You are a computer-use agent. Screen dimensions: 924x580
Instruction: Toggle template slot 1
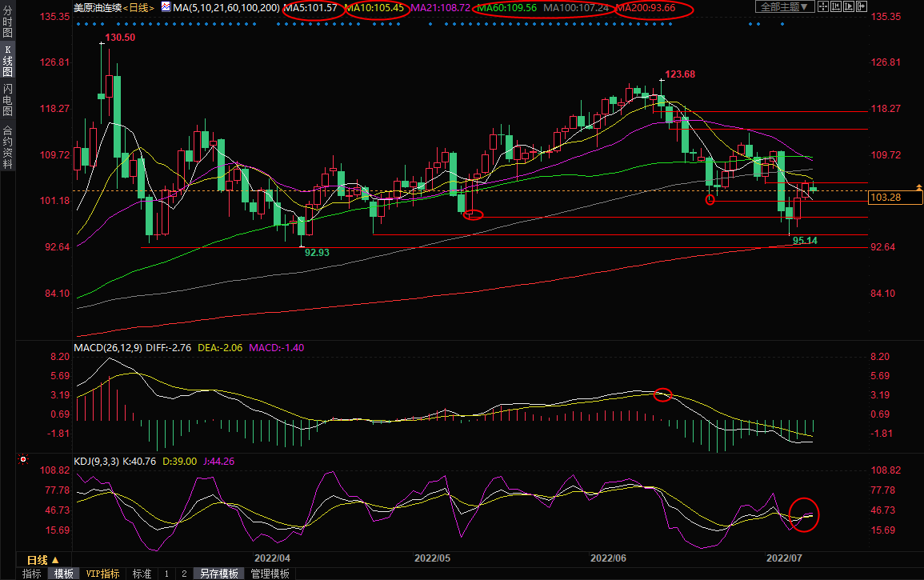coord(166,574)
